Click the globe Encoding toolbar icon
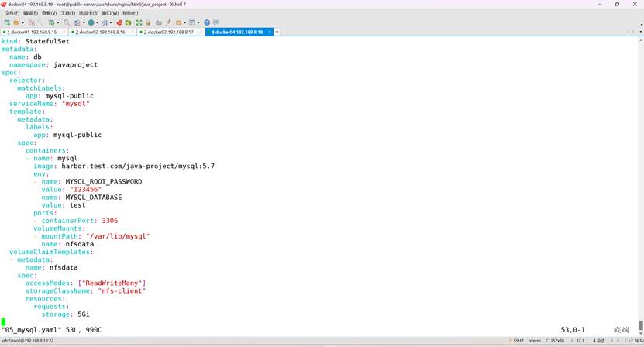 coord(91,22)
